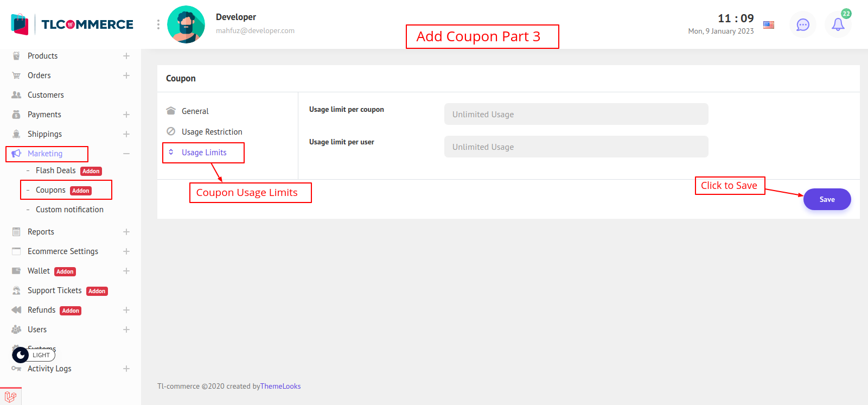Open the Usage Restriction tab
This screenshot has height=405, width=868.
pyautogui.click(x=212, y=132)
